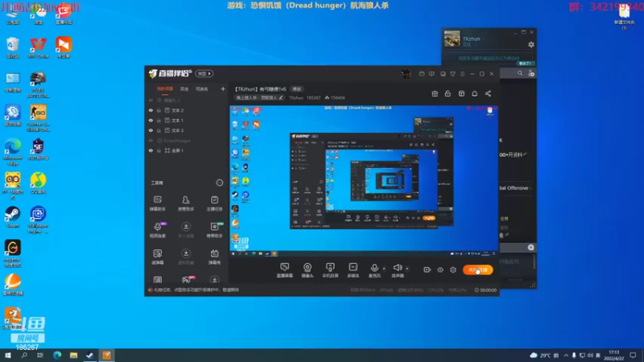Select the first orange scene tab
The image size is (644, 362).
tap(165, 89)
